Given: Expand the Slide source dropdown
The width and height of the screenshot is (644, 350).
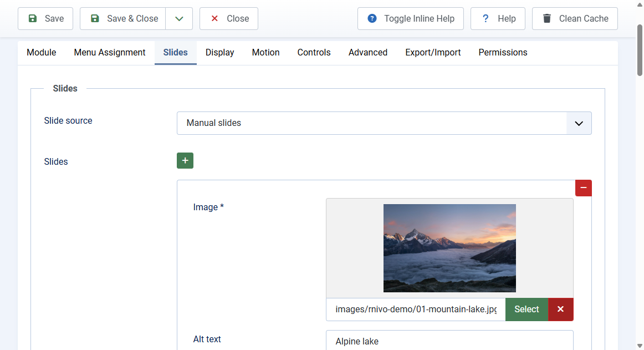Looking at the screenshot, I should [x=384, y=123].
